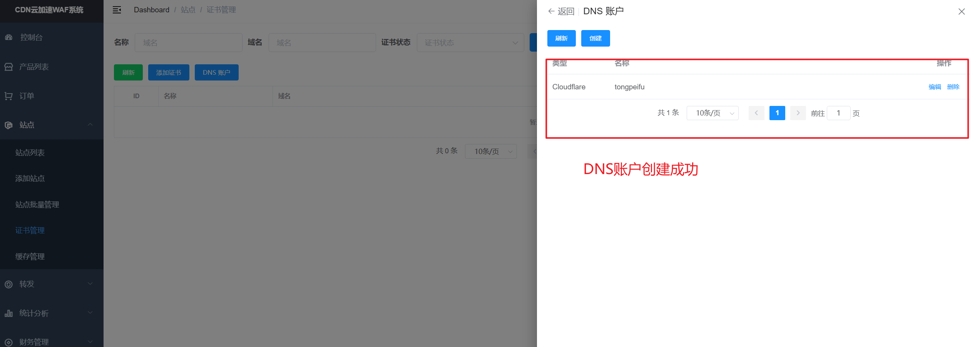Click the 产品列表 store icon

click(x=9, y=67)
